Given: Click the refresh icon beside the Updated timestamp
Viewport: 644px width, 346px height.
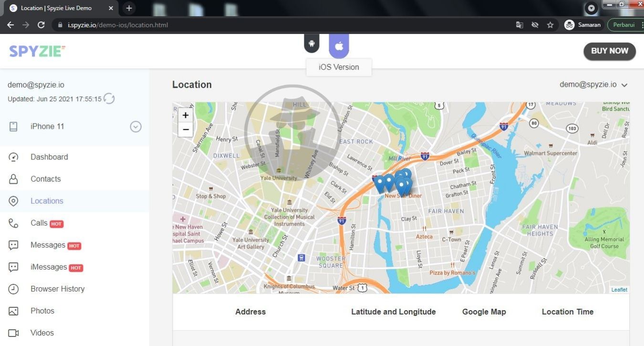Looking at the screenshot, I should (x=109, y=99).
